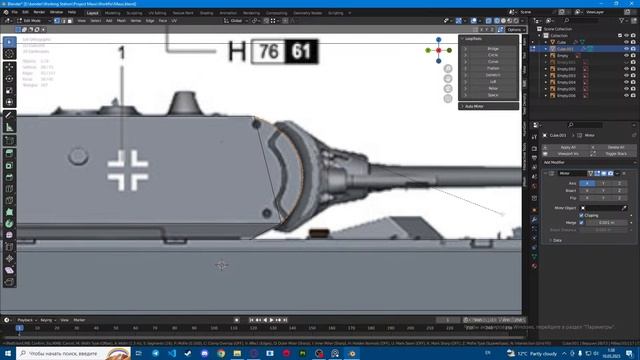
Task: Open Telegram from the taskbar
Action: click(x=156, y=353)
